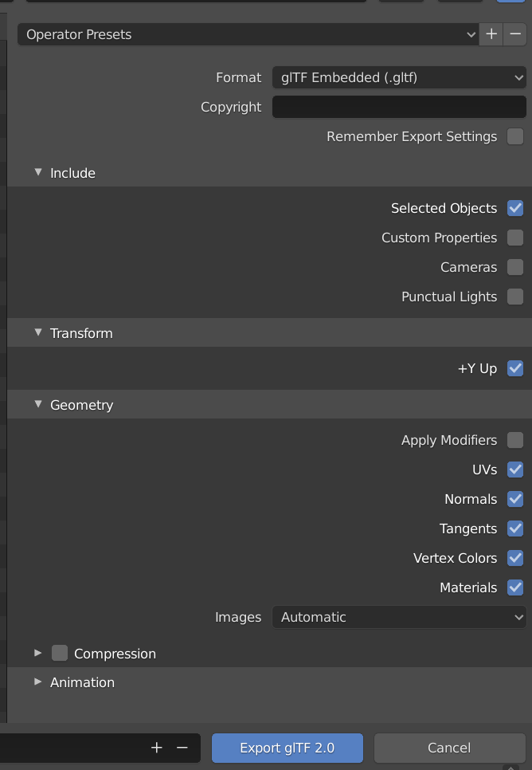Open the Format dropdown glTF Embedded
532x770 pixels.
click(399, 77)
